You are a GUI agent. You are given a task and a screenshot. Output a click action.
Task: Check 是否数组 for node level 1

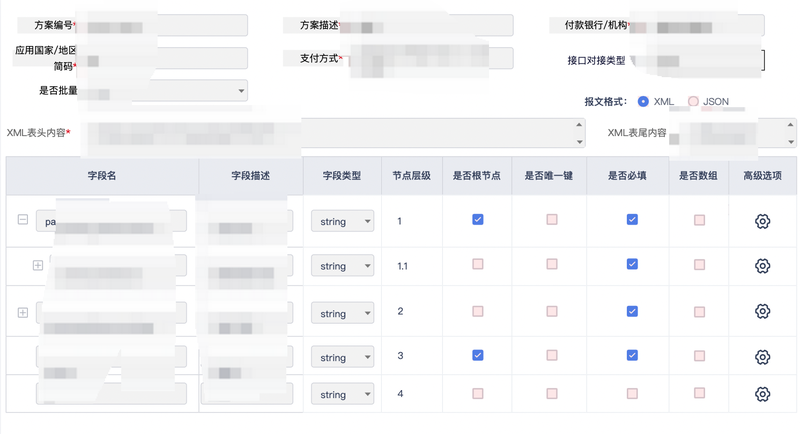[699, 220]
